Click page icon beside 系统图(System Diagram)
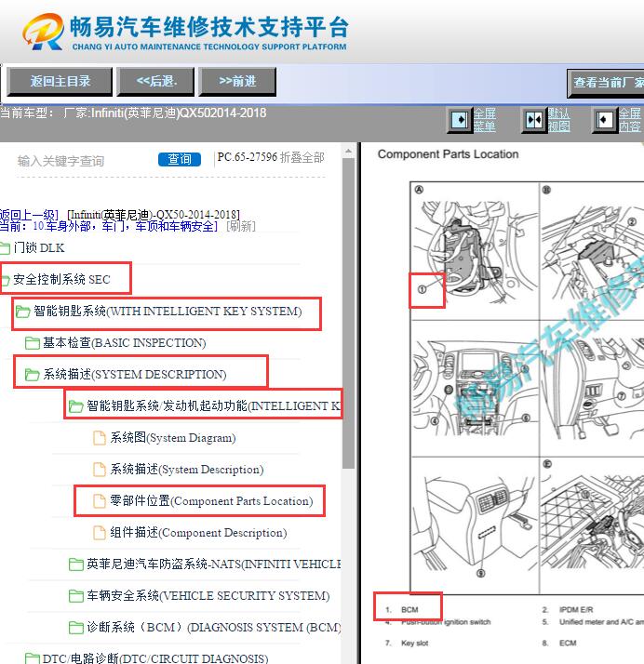 pyautogui.click(x=100, y=438)
